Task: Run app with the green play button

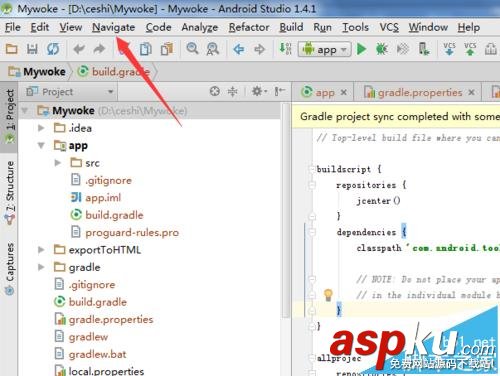Action: 361,49
